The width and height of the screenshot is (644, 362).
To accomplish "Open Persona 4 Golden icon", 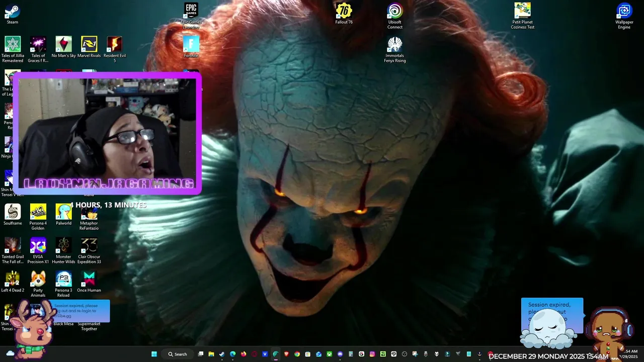I will (x=38, y=217).
